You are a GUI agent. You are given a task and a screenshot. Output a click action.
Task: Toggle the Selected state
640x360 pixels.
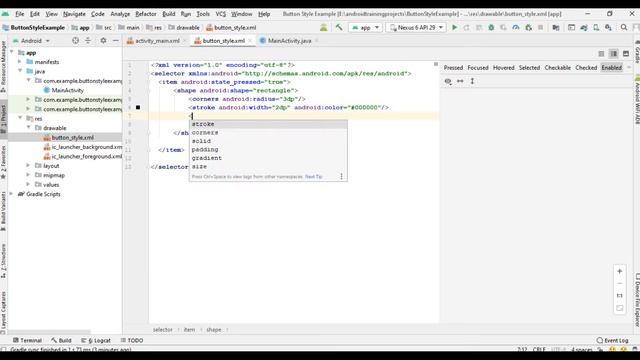(529, 68)
